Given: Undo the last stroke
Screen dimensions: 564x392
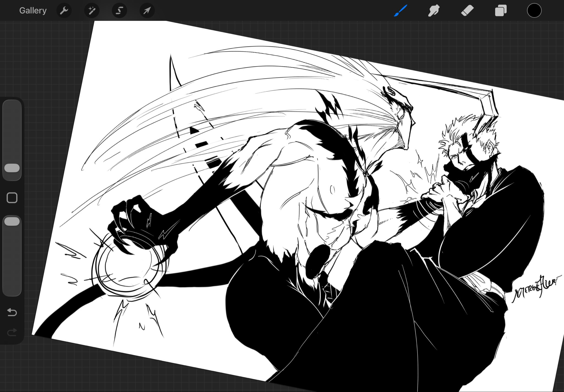Looking at the screenshot, I should click(x=12, y=312).
